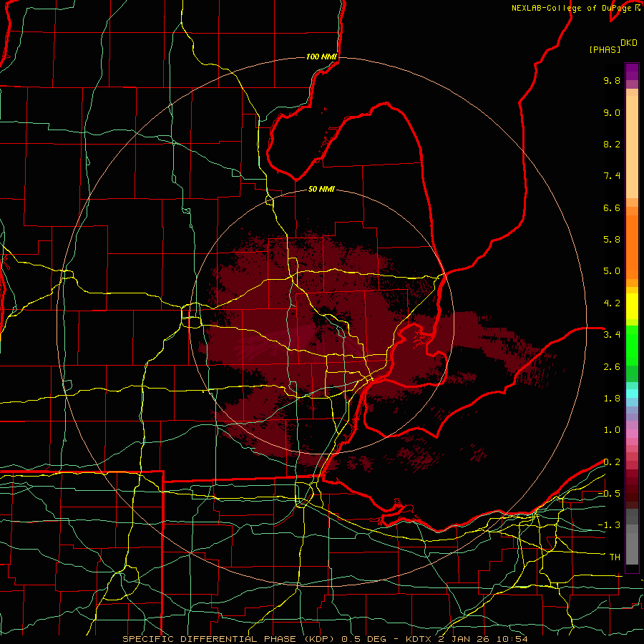Click the [PHAS] units label

pos(605,50)
